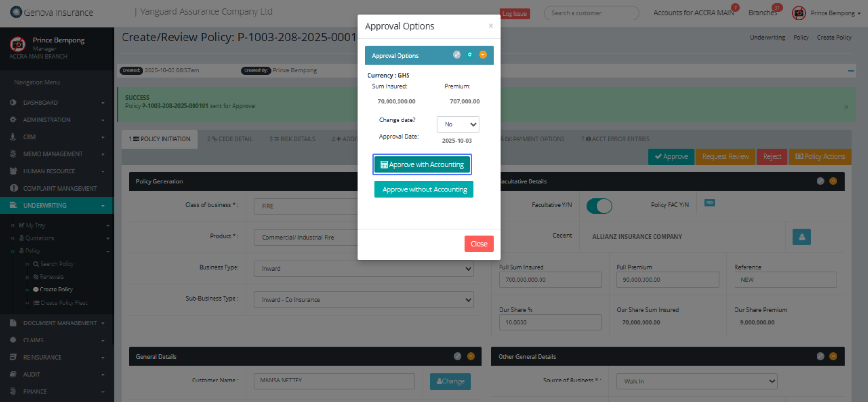This screenshot has height=402, width=868.
Task: Open Accounts for ACCRA MAIN notifications
Action: point(693,13)
